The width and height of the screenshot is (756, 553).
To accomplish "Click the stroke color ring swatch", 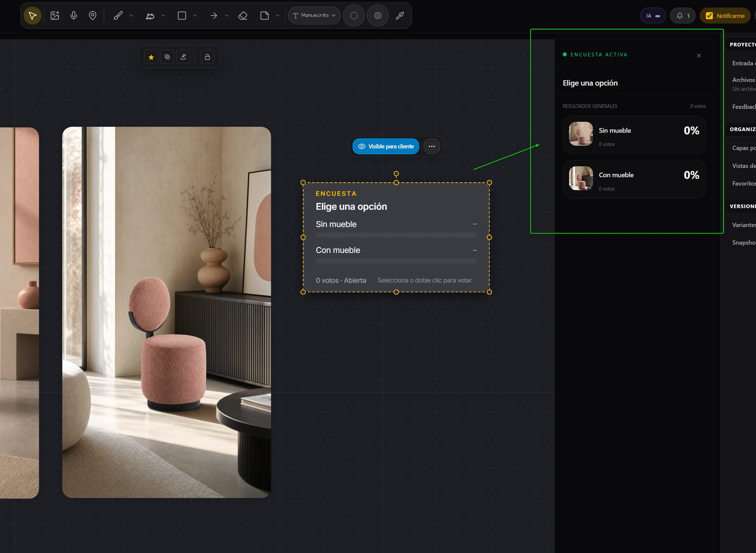I will point(354,15).
